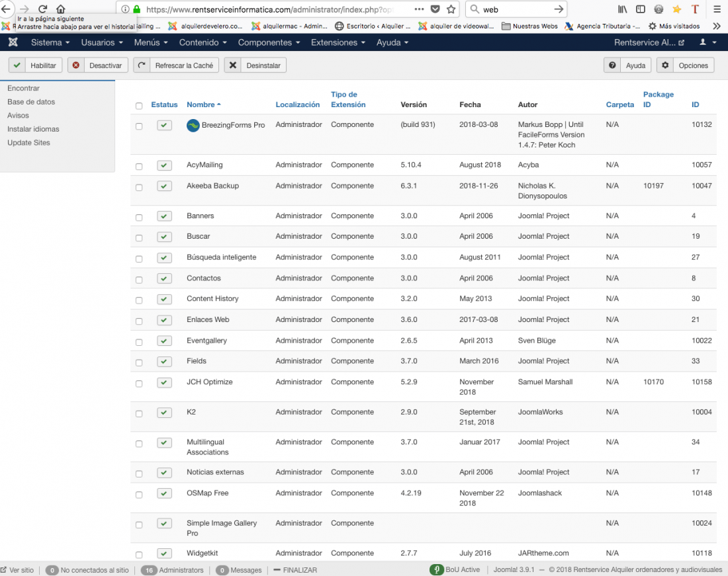Open the Ayuda toolbar button
Viewport: 728px width, 576px height.
(x=627, y=65)
